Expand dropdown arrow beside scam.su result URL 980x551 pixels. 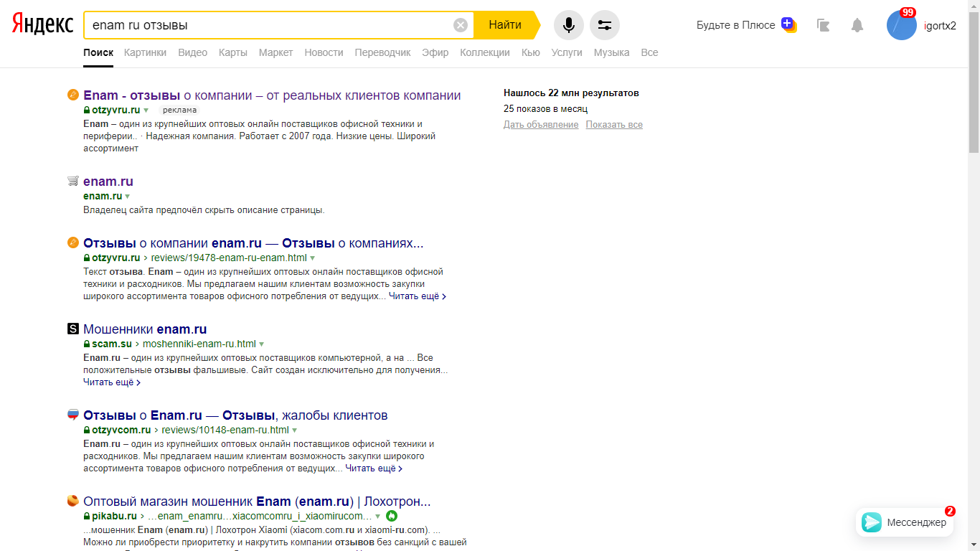262,344
